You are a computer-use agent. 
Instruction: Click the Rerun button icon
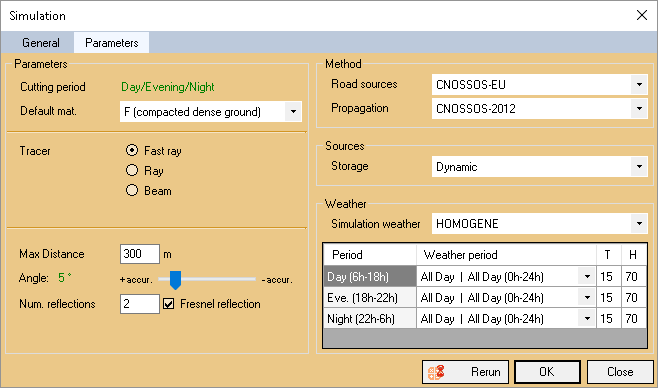436,372
